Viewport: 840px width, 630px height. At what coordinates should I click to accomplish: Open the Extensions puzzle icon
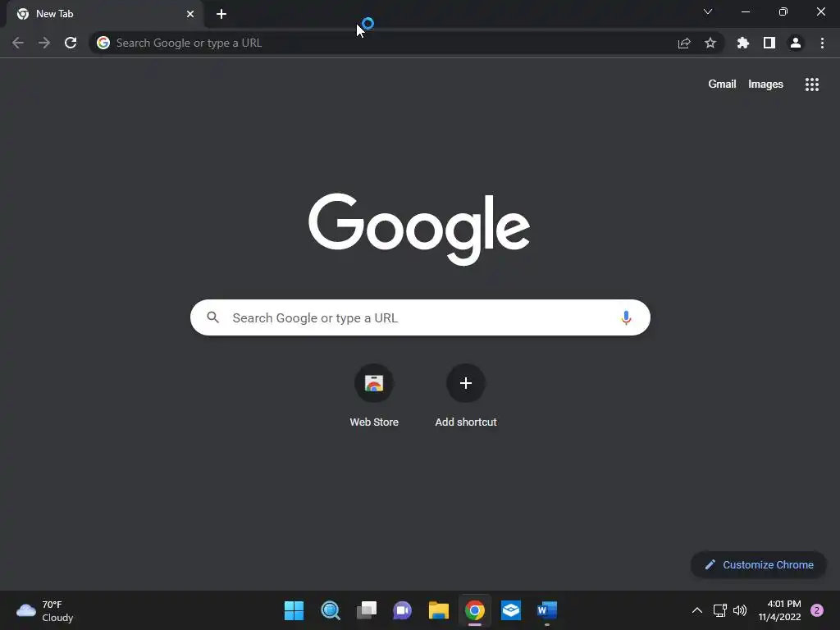743,43
